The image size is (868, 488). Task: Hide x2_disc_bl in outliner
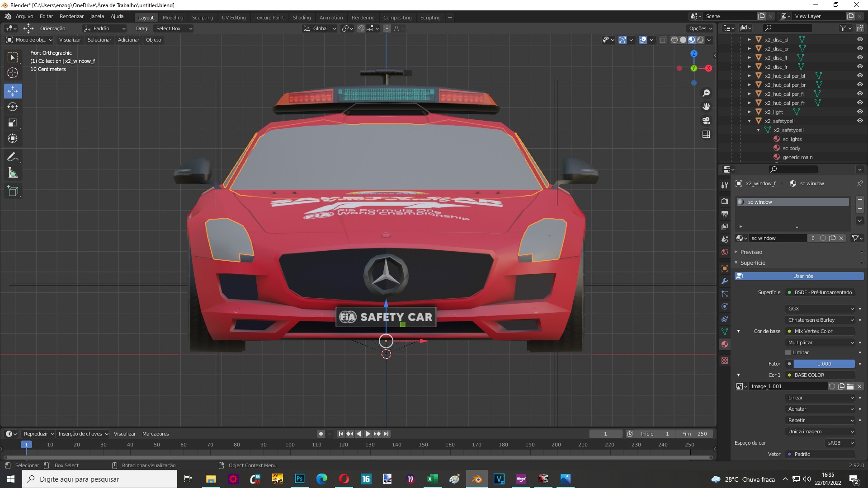tap(860, 39)
